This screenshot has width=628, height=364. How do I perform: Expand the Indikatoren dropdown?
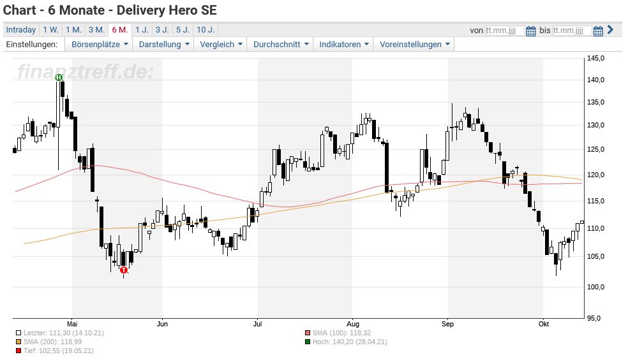pyautogui.click(x=343, y=45)
